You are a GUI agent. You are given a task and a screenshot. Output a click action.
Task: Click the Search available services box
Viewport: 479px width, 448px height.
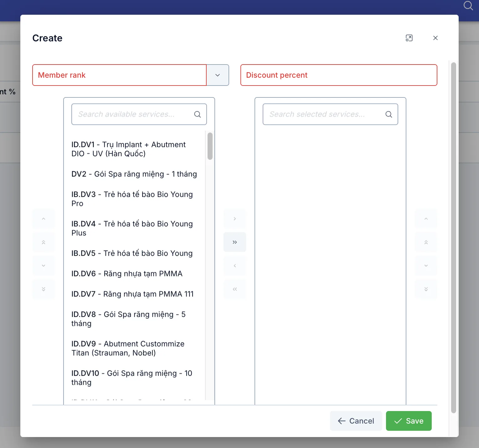click(x=139, y=114)
